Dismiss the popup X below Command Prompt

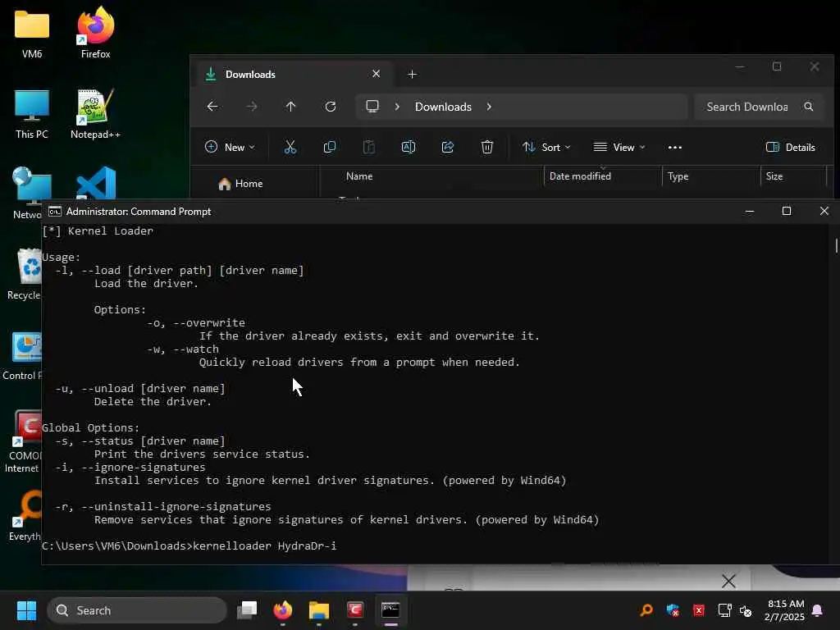[728, 581]
